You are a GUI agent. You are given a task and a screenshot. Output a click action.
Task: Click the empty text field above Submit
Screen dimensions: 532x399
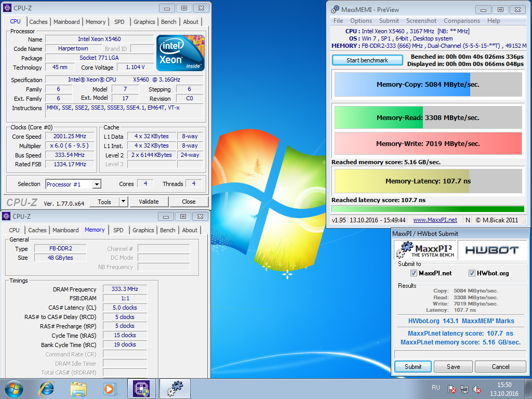coord(460,354)
